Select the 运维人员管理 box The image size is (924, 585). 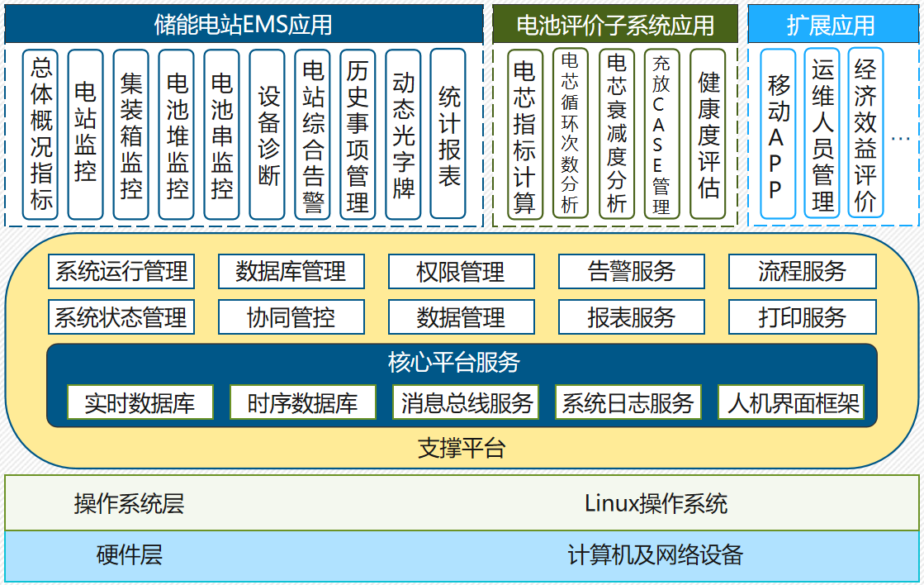[822, 133]
